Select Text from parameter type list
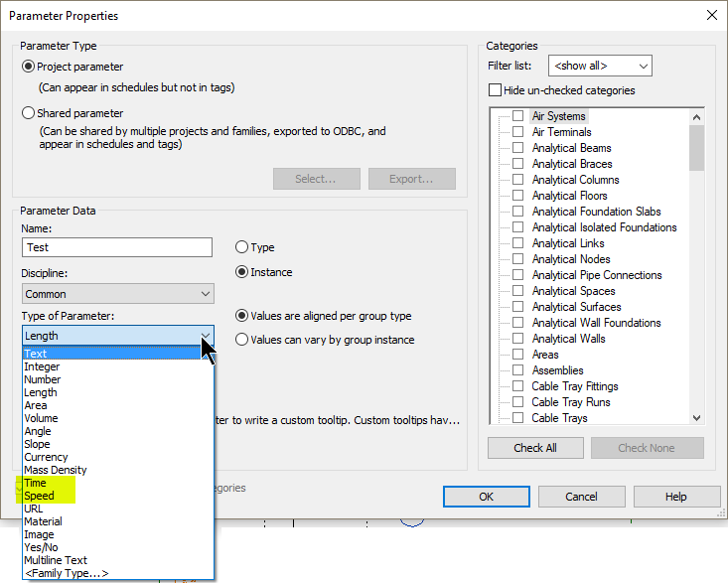 coord(118,354)
